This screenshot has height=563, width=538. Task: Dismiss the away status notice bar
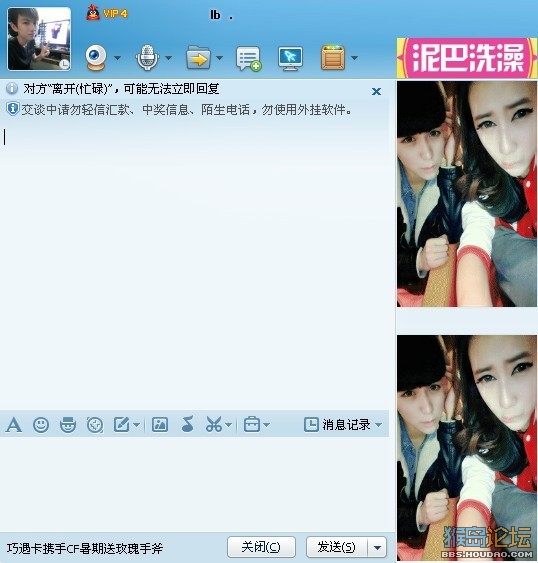[x=376, y=92]
